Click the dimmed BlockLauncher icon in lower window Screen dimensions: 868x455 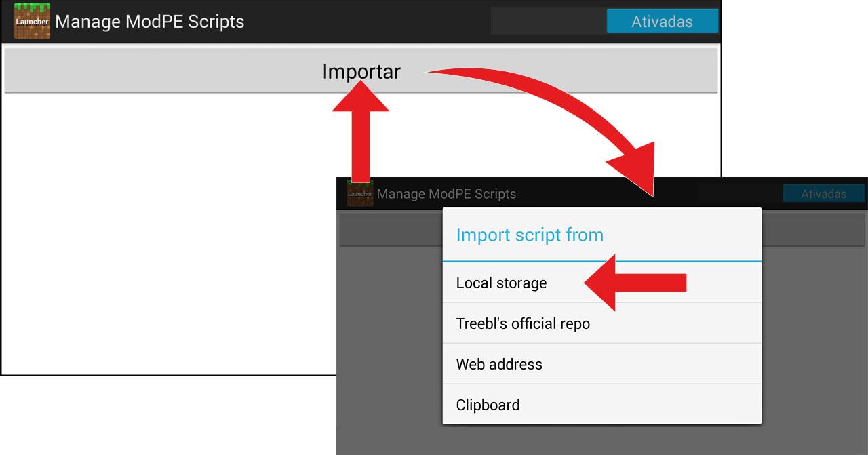pyautogui.click(x=359, y=193)
